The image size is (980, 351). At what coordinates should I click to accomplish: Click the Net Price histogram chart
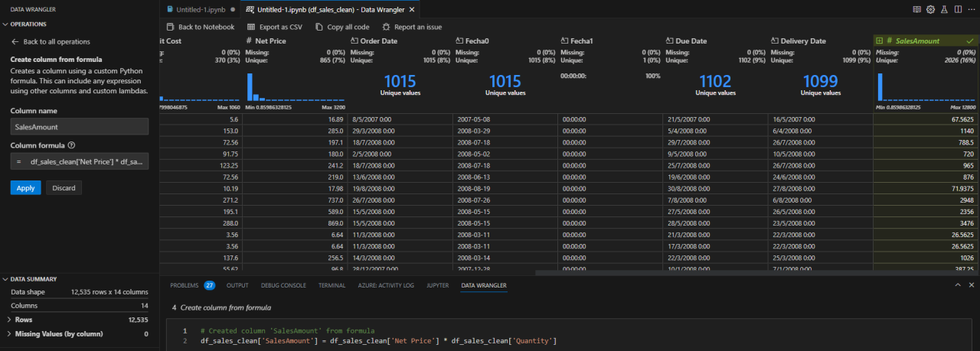point(295,86)
